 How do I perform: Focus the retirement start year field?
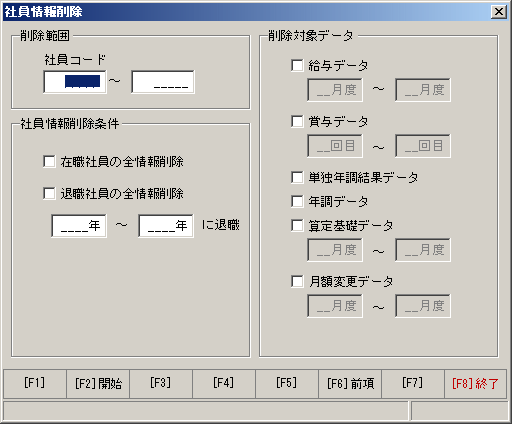(x=79, y=226)
